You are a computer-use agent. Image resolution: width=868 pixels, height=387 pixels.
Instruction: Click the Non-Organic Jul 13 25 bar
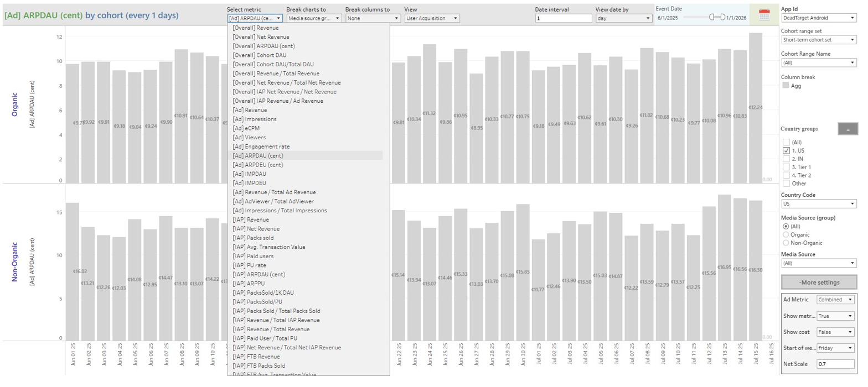coord(724,268)
